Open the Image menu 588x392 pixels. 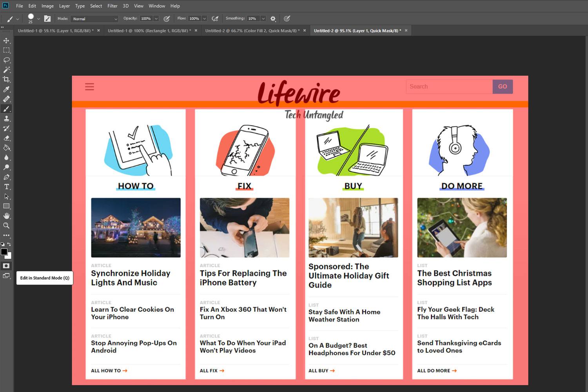point(47,6)
